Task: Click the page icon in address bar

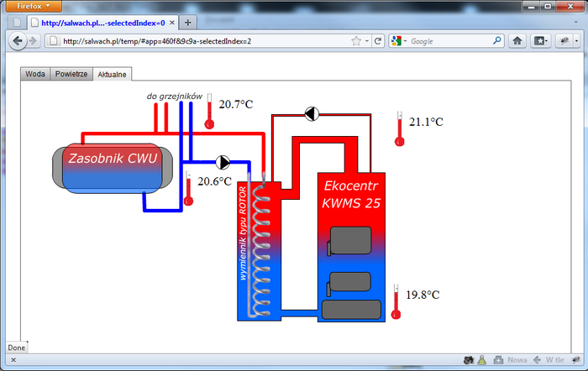Action: (54, 41)
